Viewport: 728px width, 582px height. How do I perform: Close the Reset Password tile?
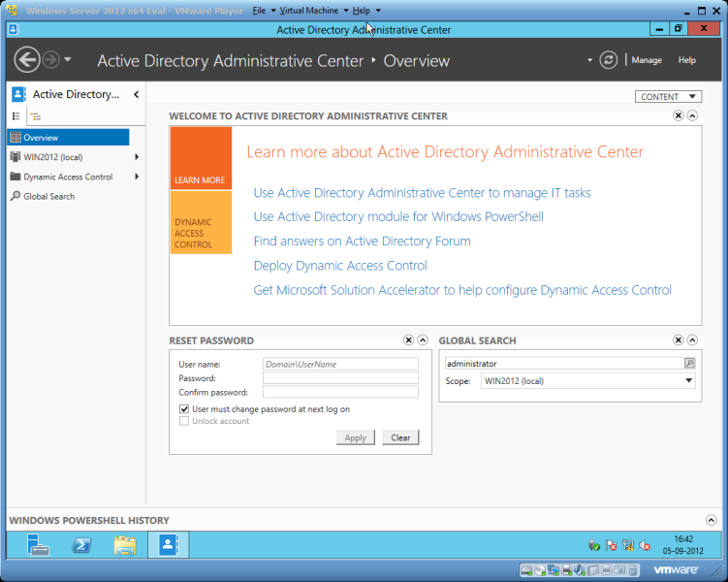408,340
